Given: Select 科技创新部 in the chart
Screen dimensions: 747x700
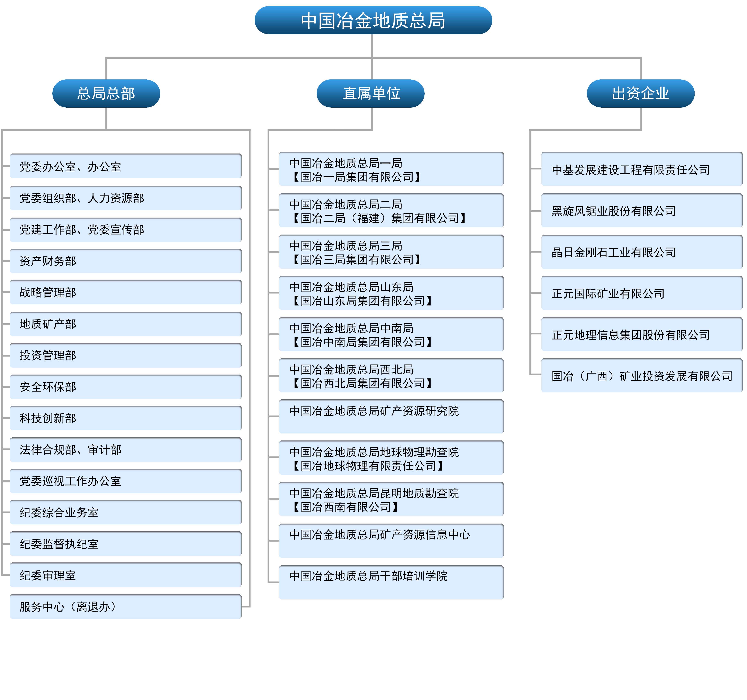Looking at the screenshot, I should pos(126,418).
